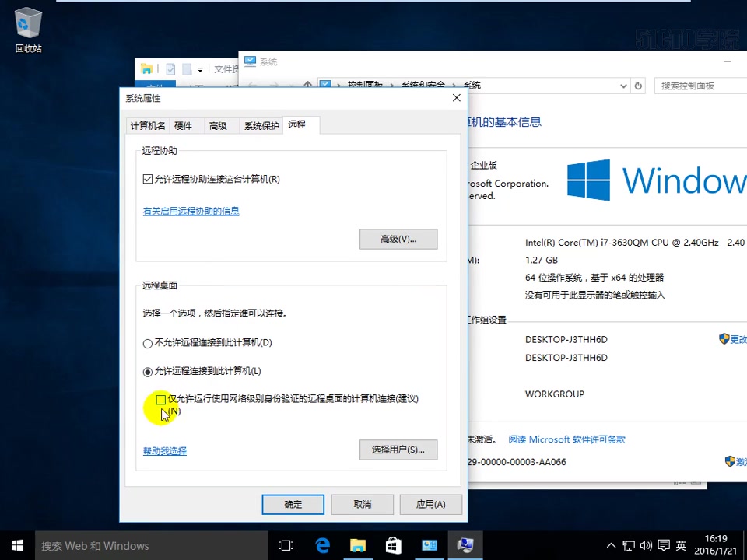The image size is (747, 560).
Task: Switch to the 系统保护 tab
Action: tap(261, 126)
